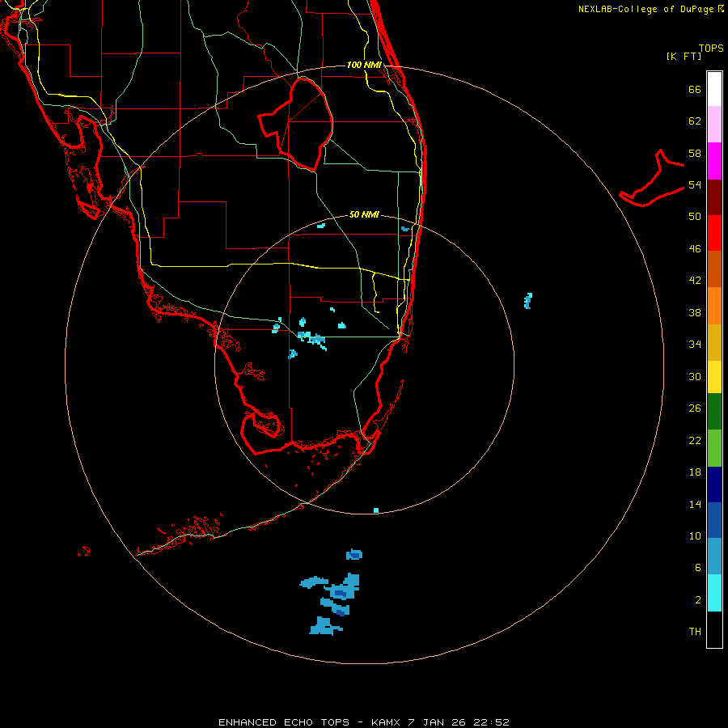Click the TOPS legend title
This screenshot has width=728, height=728.
[x=711, y=48]
